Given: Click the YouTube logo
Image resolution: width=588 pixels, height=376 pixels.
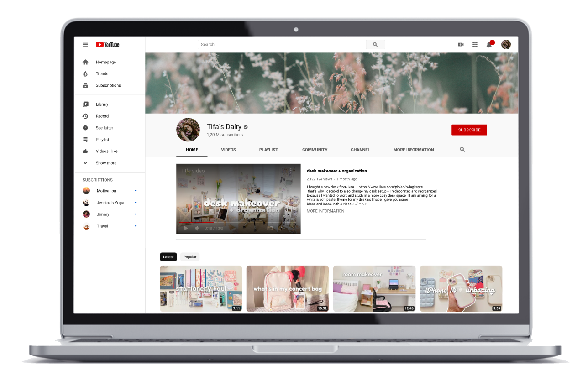Looking at the screenshot, I should (108, 45).
